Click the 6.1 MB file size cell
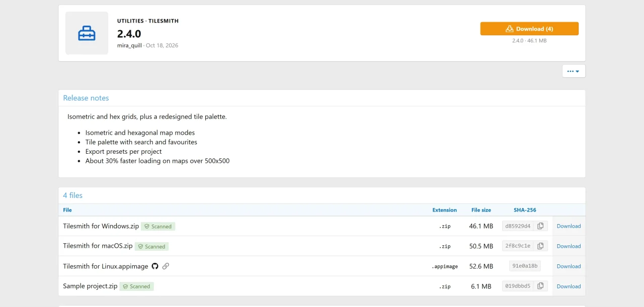 [x=481, y=286]
